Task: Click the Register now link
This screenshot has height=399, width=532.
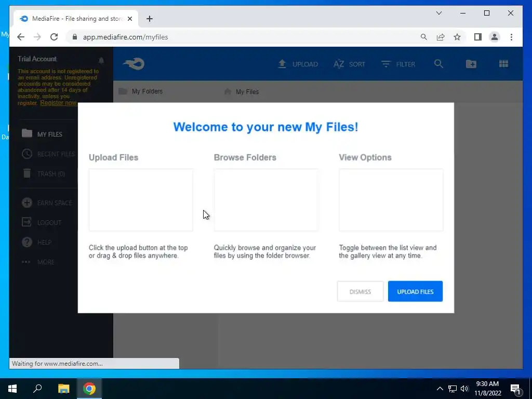Action: (x=58, y=103)
